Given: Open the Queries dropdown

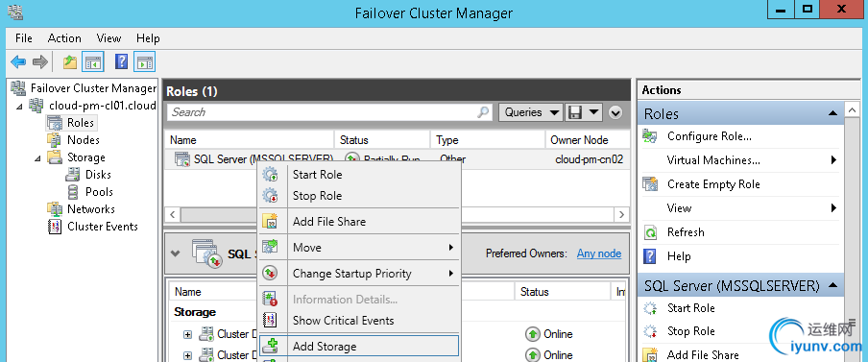Looking at the screenshot, I should 531,112.
